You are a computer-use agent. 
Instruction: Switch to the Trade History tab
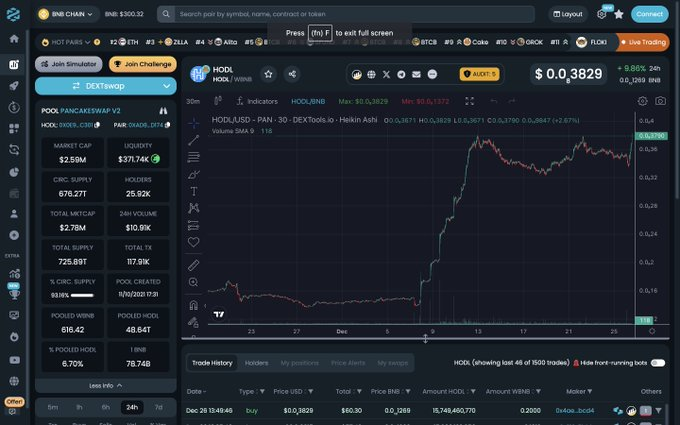(x=212, y=363)
